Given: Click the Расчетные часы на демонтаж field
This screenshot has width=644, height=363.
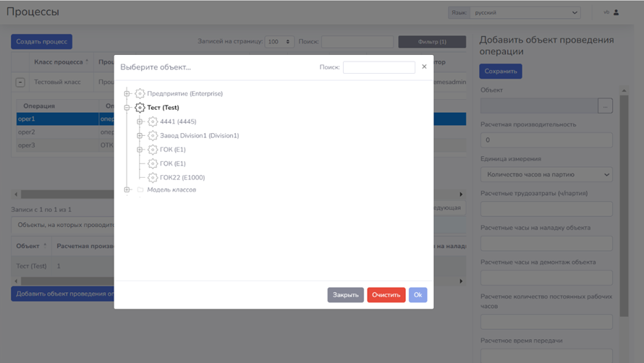Looking at the screenshot, I should click(546, 278).
